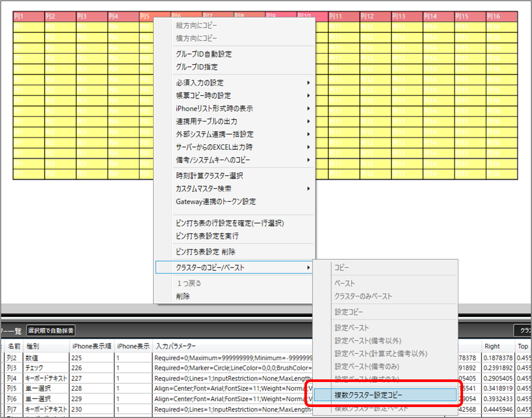Choose グループID指定 menu entry
The height and width of the screenshot is (418, 532).
(197, 67)
